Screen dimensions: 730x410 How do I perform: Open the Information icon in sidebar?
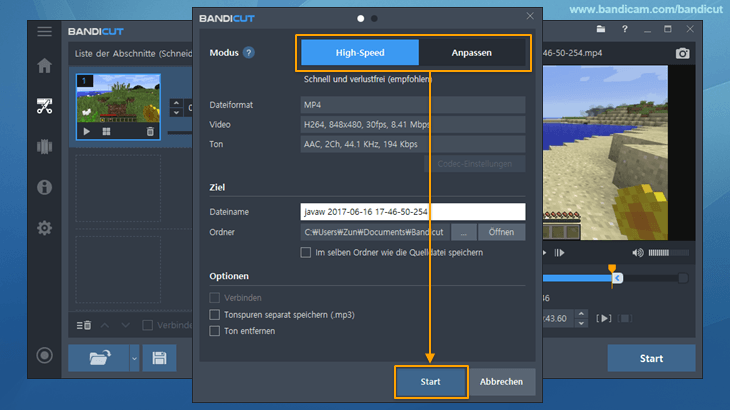tap(44, 187)
